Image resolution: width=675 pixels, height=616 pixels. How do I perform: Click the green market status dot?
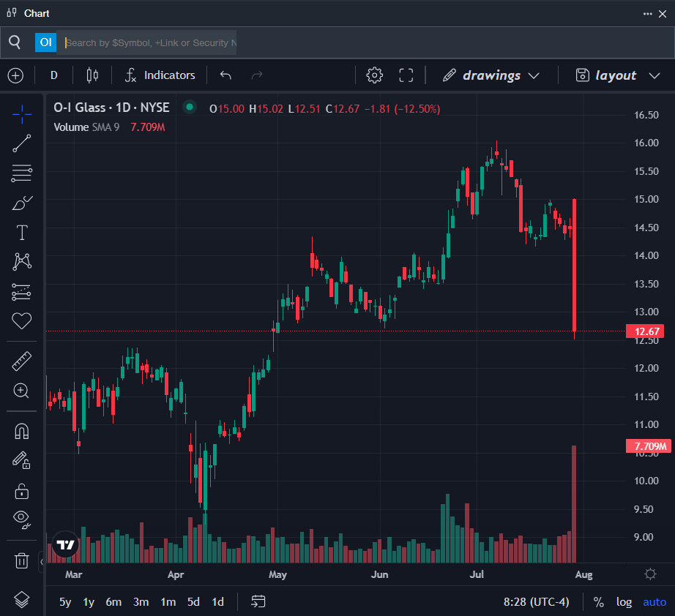[x=190, y=107]
